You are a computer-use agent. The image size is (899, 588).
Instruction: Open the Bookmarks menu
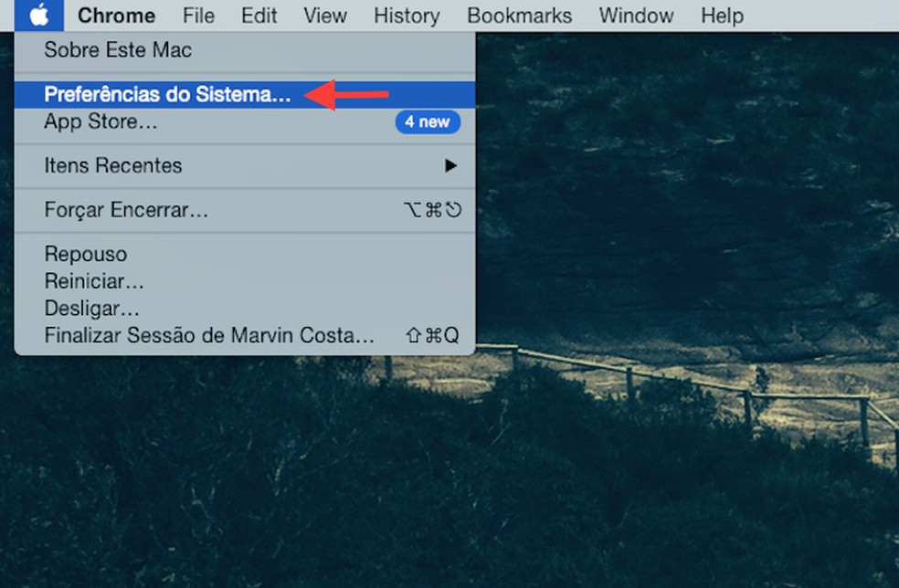(519, 15)
